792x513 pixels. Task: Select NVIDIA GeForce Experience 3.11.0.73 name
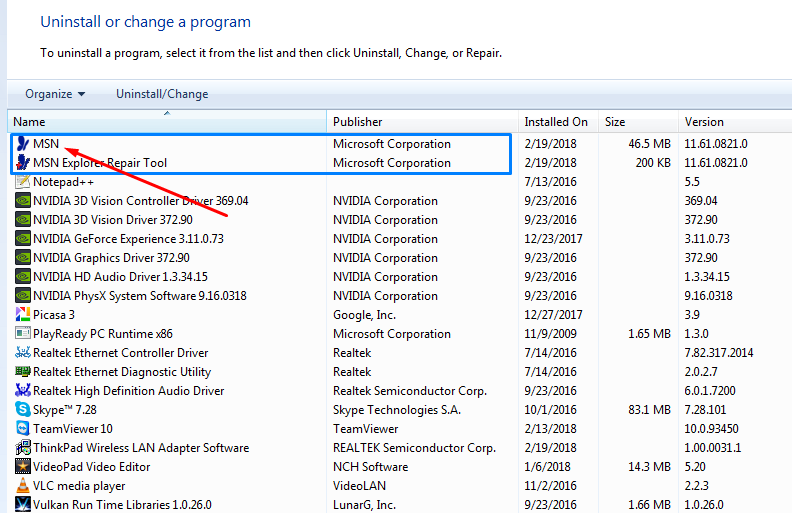[x=128, y=239]
